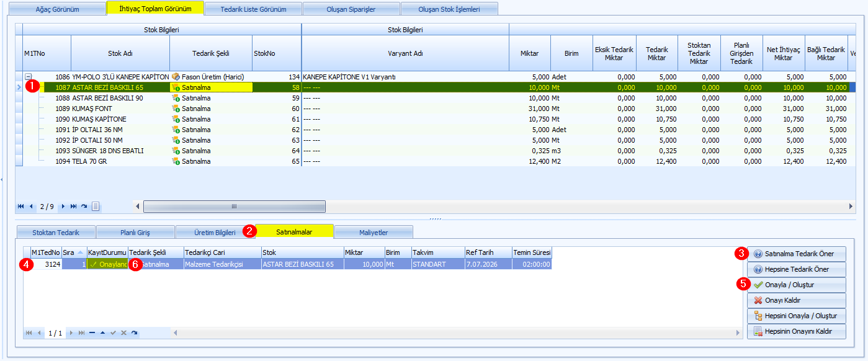Click 02:00:00 Temin Süresi cell
The width and height of the screenshot is (868, 361).
pyautogui.click(x=532, y=264)
